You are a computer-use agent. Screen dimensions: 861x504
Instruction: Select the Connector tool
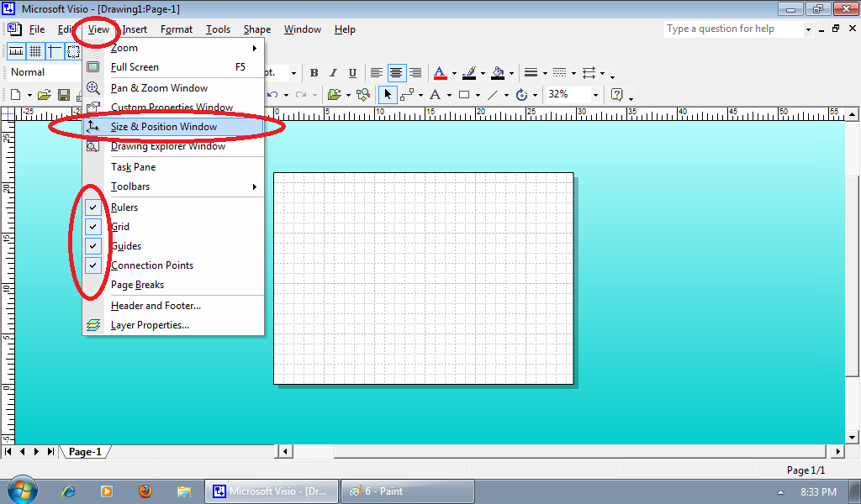tap(407, 95)
